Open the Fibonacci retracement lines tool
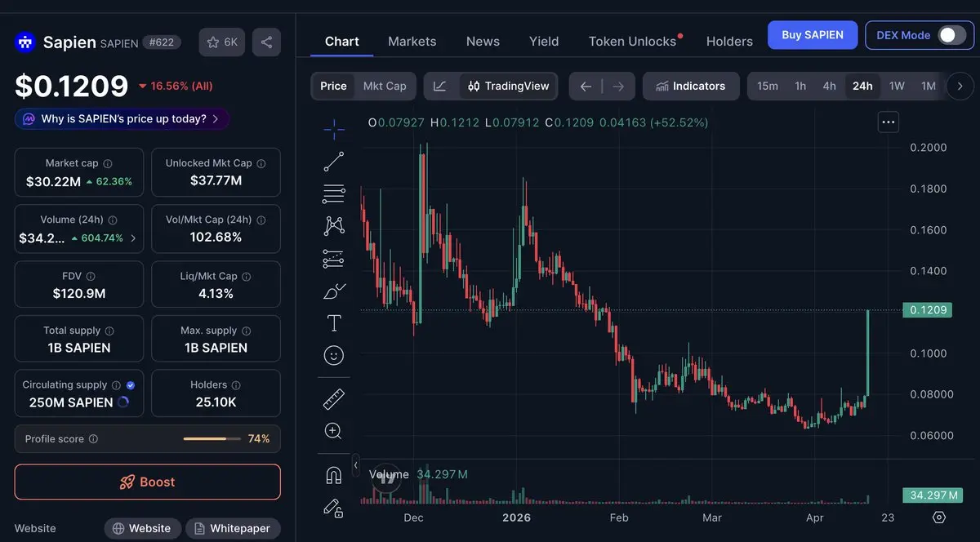Image resolution: width=980 pixels, height=542 pixels. click(333, 193)
